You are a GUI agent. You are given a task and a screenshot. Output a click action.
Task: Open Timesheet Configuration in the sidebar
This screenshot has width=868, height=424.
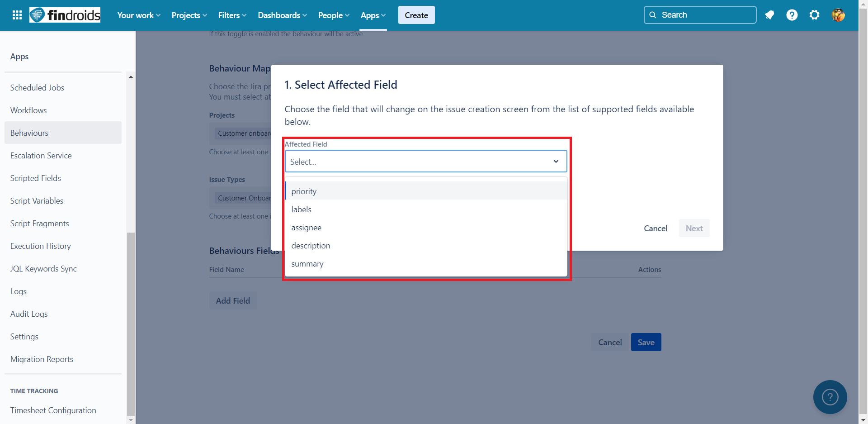pyautogui.click(x=63, y=410)
